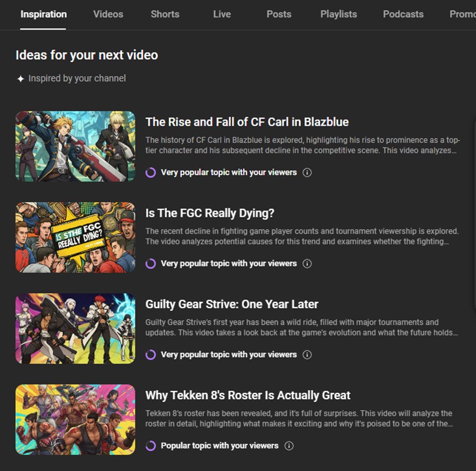
Task: Click the Guilty Gear Strive thumbnail
Action: [x=76, y=328]
